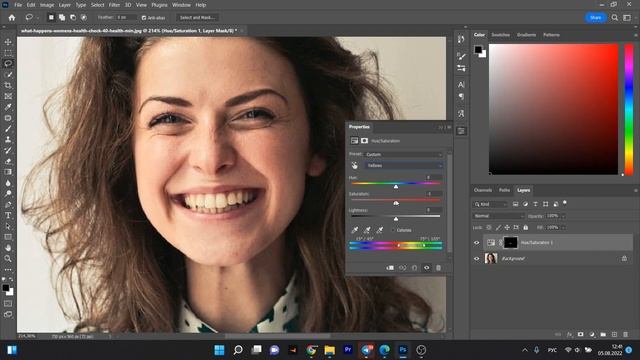
Task: Toggle Lock position in Layers panel
Action: pos(507,227)
